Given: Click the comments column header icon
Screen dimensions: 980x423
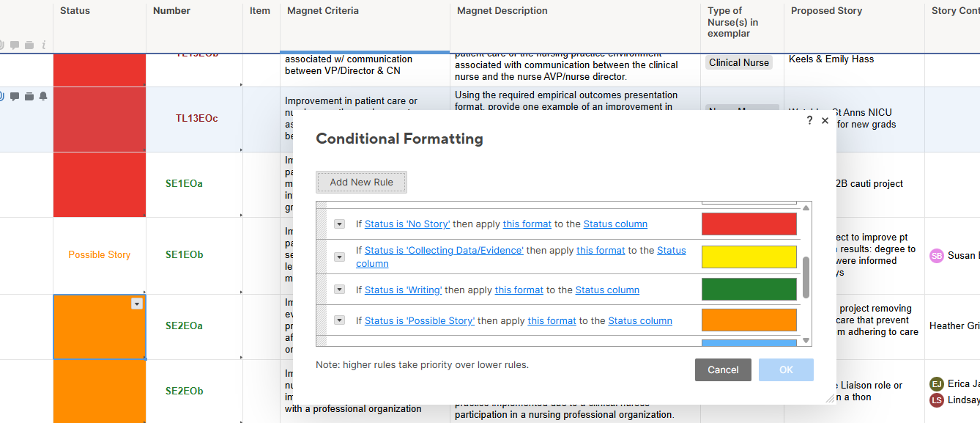Looking at the screenshot, I should 15,45.
